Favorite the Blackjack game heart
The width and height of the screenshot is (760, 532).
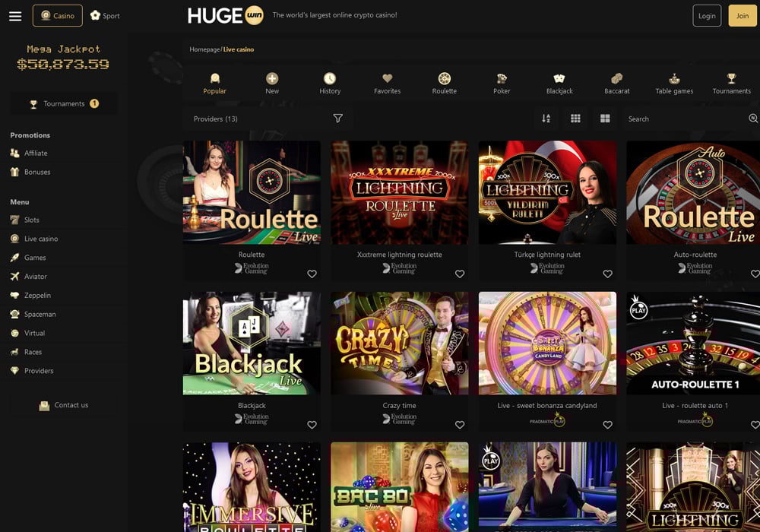(312, 425)
